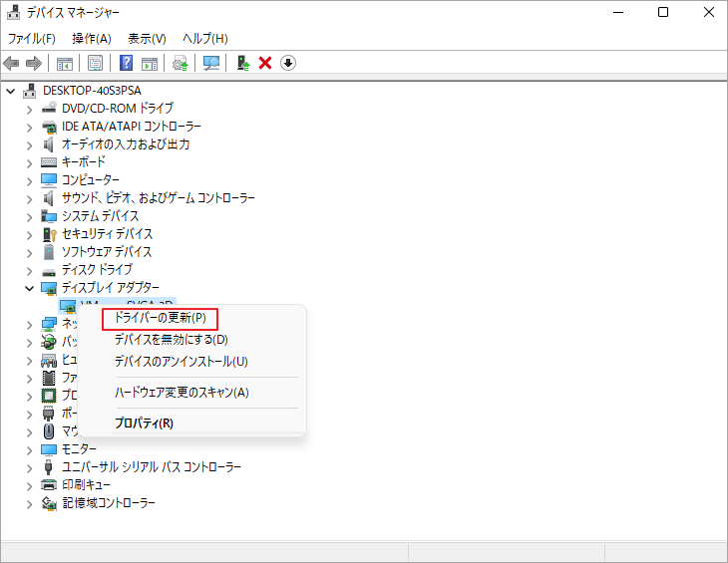The height and width of the screenshot is (563, 728).
Task: Click the blue Help question mark icon
Action: (x=127, y=63)
